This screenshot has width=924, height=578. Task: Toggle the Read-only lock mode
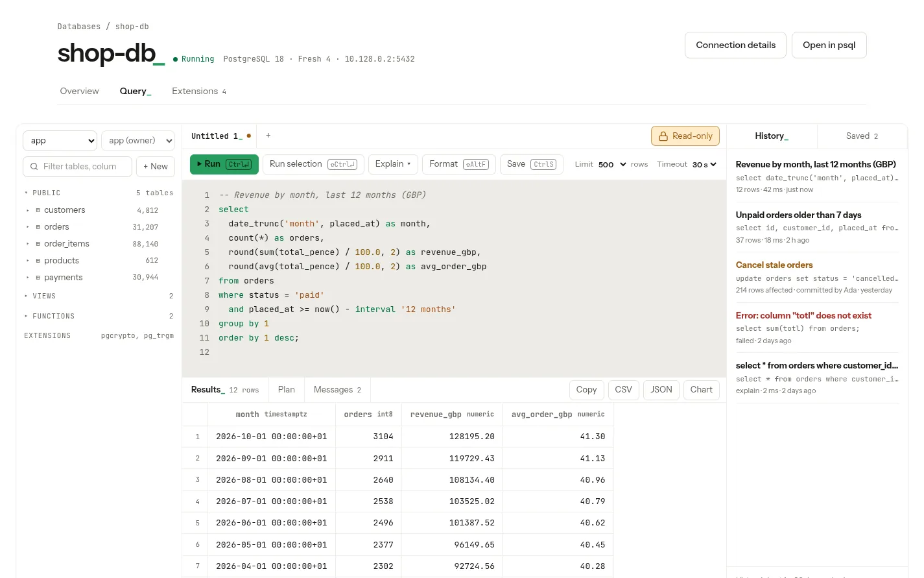(x=685, y=136)
